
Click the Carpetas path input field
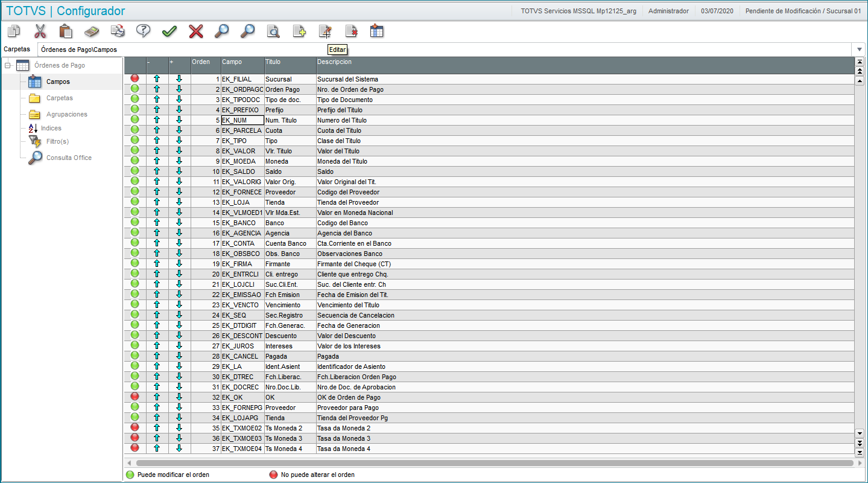coord(445,50)
